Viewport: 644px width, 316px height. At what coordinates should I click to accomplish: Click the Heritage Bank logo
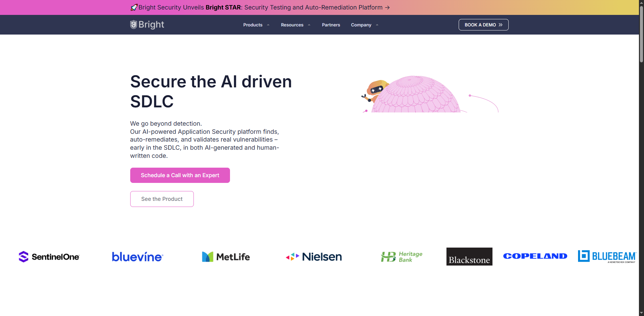(402, 257)
